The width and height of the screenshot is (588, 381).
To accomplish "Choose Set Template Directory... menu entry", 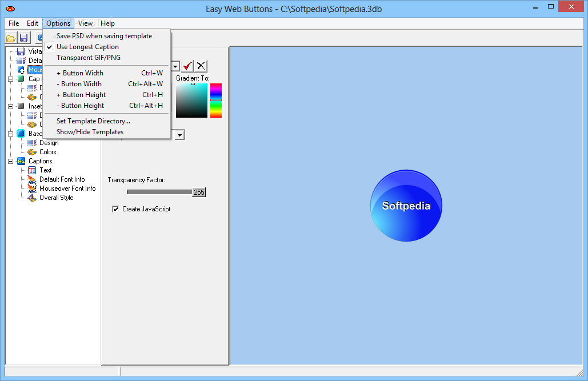I will coord(106,121).
